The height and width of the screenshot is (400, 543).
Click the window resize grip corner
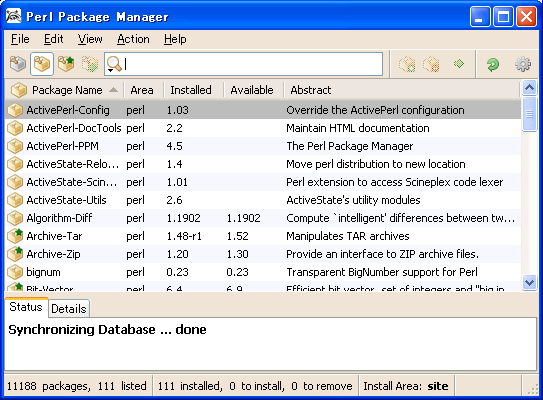533,389
